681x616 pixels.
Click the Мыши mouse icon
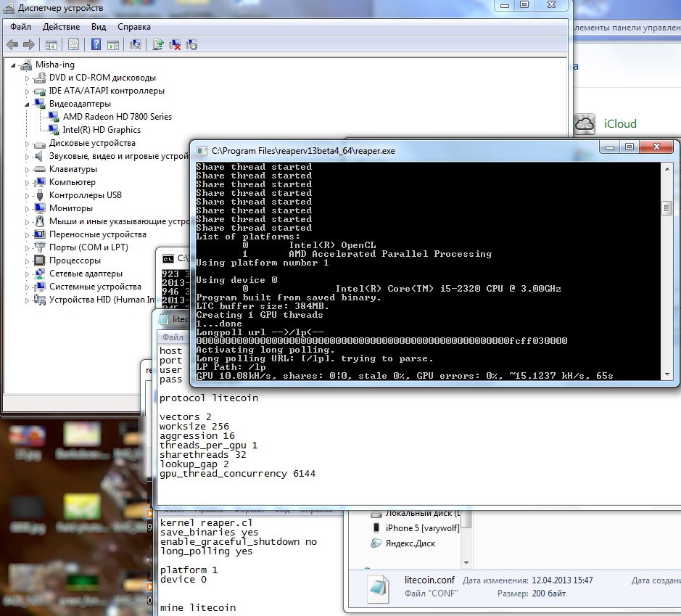[x=39, y=221]
